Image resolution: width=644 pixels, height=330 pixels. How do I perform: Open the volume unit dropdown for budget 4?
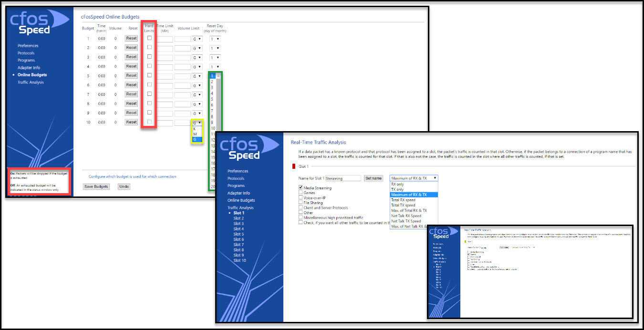[197, 67]
